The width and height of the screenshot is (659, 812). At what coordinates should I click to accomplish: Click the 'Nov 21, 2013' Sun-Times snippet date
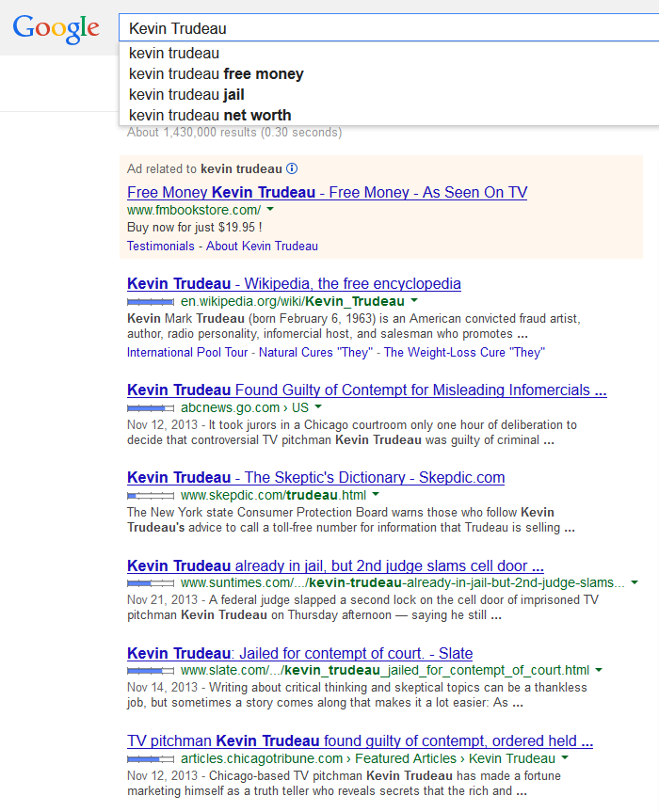(x=162, y=599)
